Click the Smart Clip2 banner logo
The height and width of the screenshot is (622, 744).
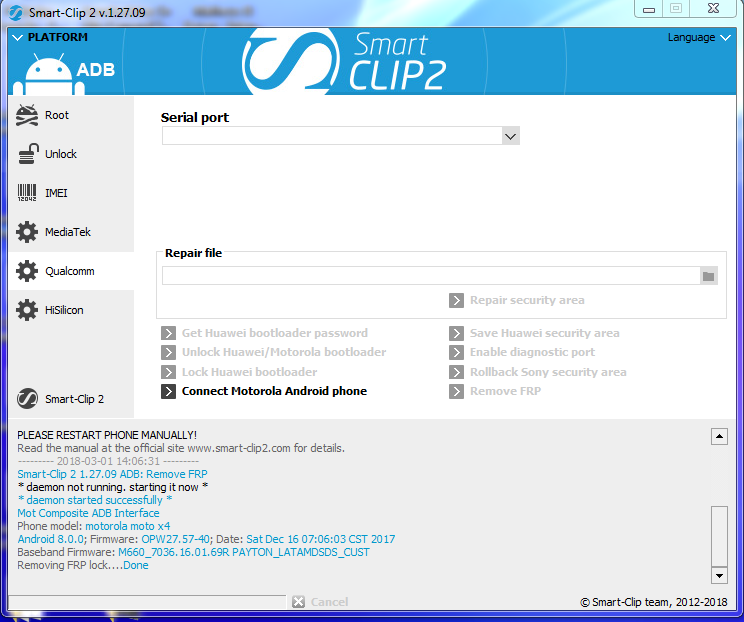[x=345, y=62]
